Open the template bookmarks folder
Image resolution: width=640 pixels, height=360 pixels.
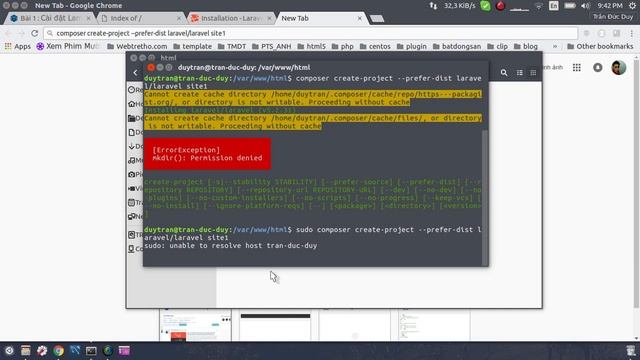tap(193, 47)
